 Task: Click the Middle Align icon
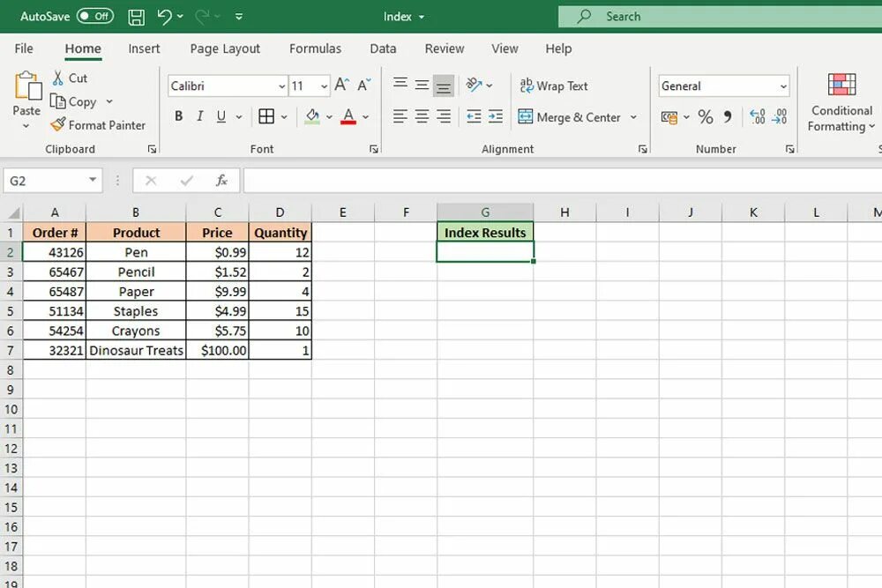[x=422, y=86]
